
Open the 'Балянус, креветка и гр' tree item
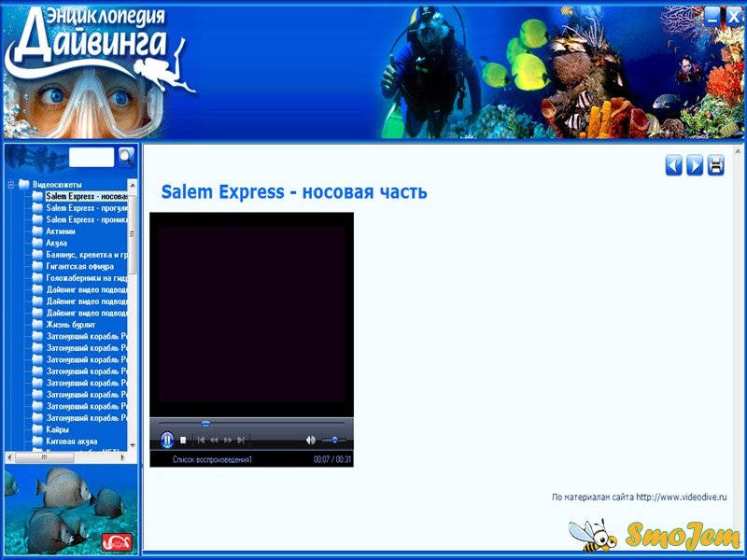coord(87,255)
